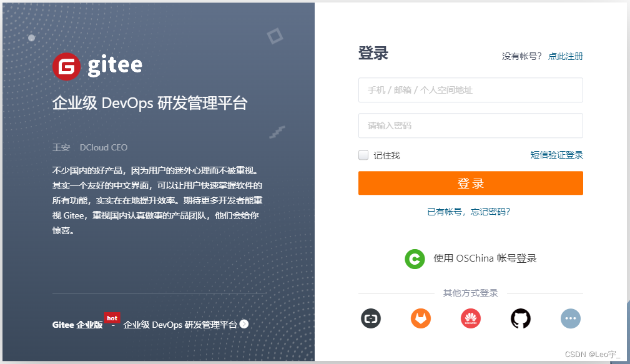This screenshot has height=364, width=630.
Task: Click the red hot badge near Gitee 企业版
Action: pos(112,318)
